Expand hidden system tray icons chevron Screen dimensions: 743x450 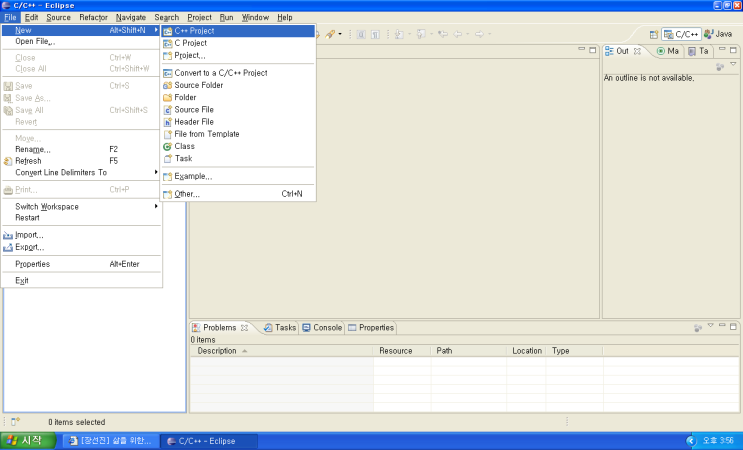(691, 441)
